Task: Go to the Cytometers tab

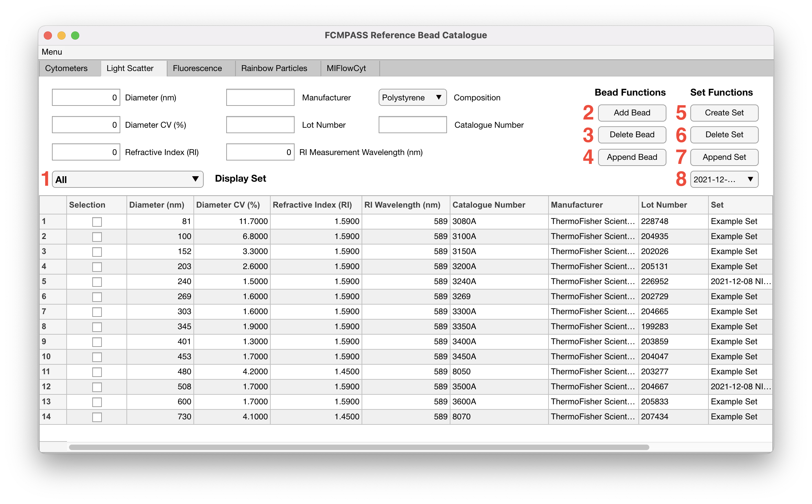Action: 66,68
